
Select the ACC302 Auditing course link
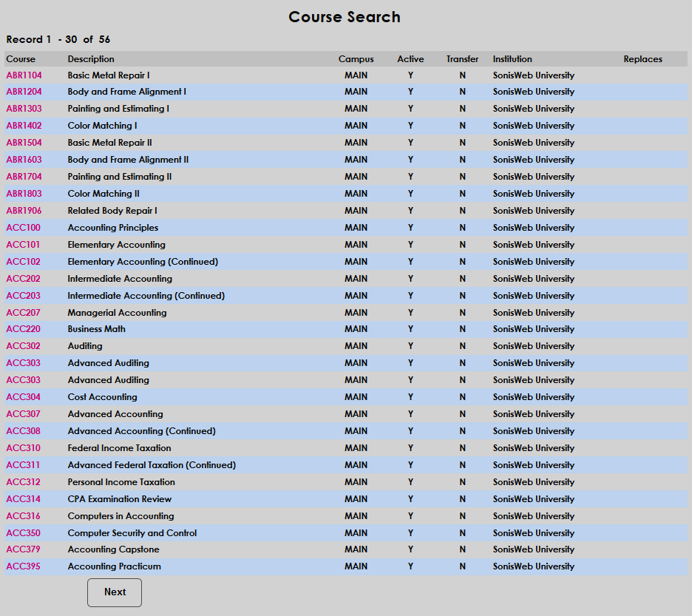click(21, 345)
